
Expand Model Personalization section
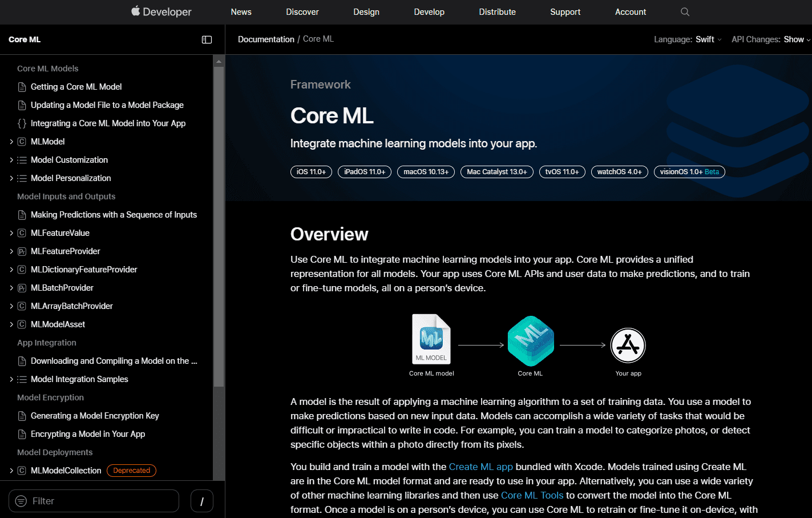tap(11, 178)
